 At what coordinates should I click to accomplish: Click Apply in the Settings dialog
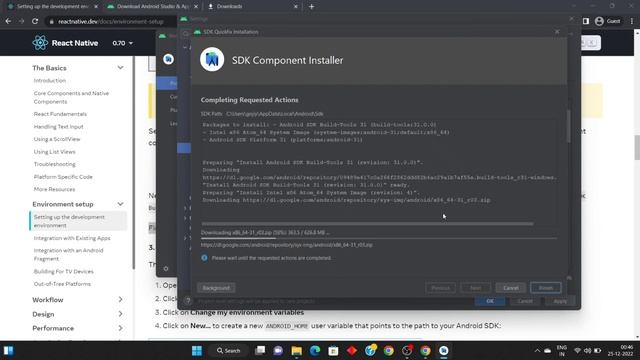pos(560,301)
